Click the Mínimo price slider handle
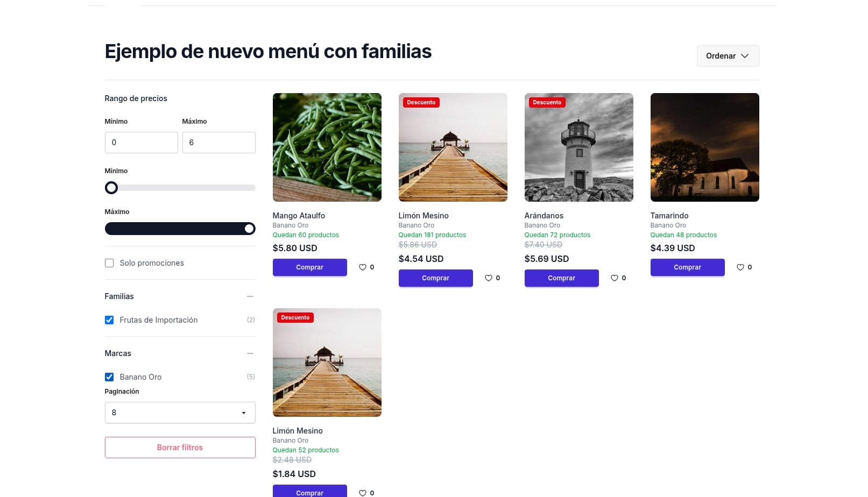The image size is (868, 497). click(111, 188)
